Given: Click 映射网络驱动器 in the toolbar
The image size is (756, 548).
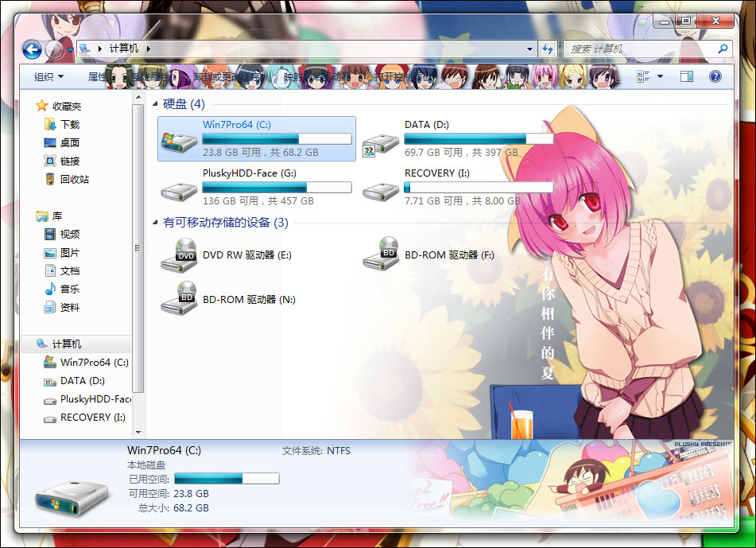Looking at the screenshot, I should click(316, 76).
